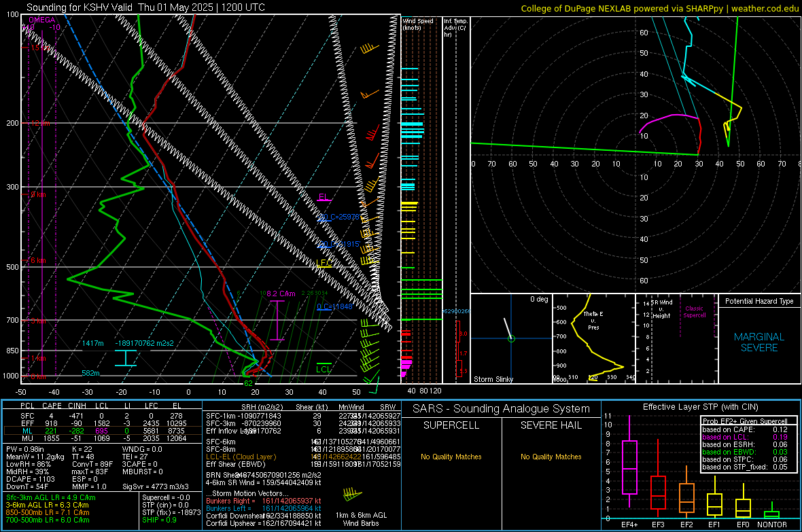Click the Storm Slinky circle marker

pos(511,338)
